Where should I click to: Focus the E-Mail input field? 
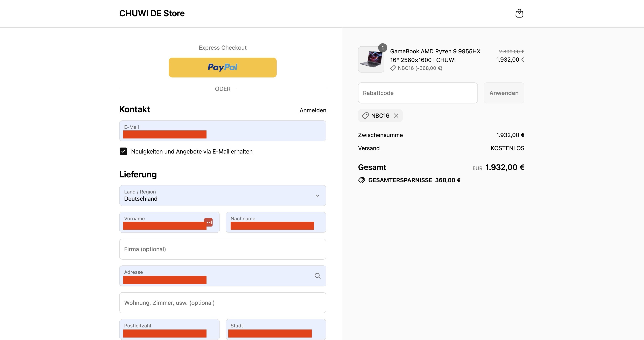(x=223, y=131)
